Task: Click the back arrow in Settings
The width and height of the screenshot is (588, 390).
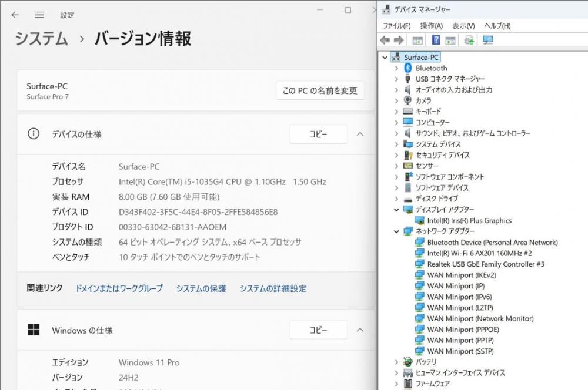Action: coord(15,15)
